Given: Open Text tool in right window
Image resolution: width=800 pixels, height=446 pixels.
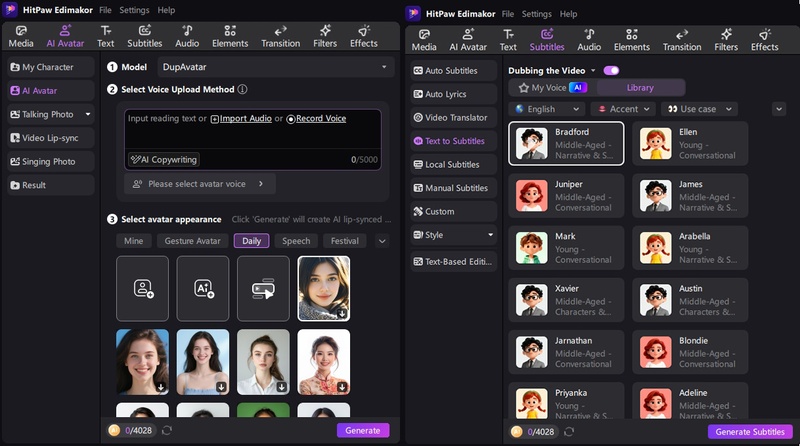Looking at the screenshot, I should coord(508,40).
